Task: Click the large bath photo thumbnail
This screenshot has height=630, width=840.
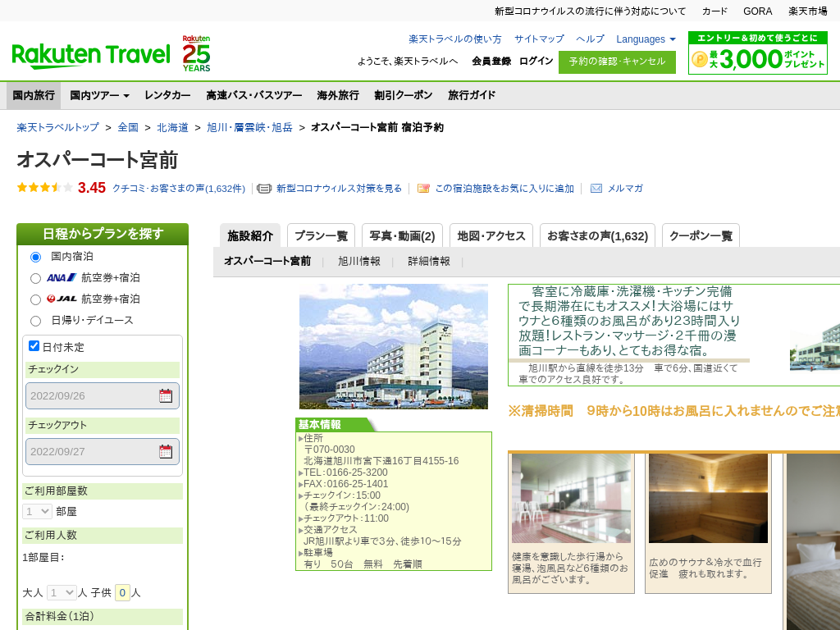Action: [571, 498]
